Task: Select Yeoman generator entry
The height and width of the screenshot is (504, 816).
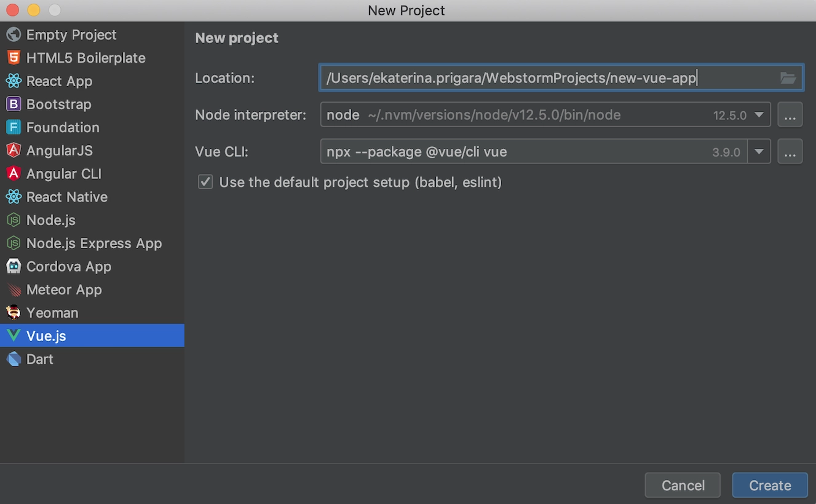Action: pos(92,313)
